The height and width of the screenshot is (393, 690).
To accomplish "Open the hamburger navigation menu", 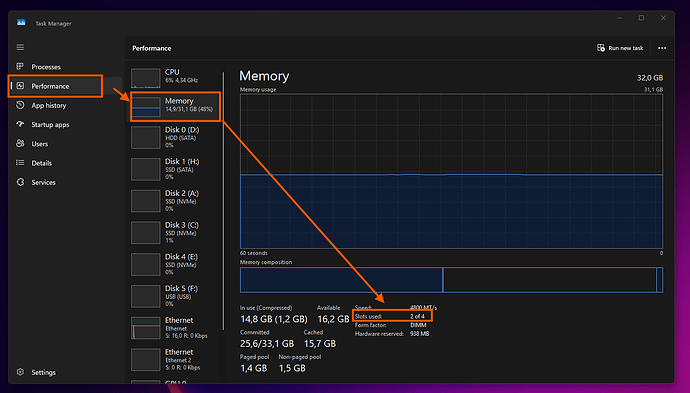I will click(20, 47).
